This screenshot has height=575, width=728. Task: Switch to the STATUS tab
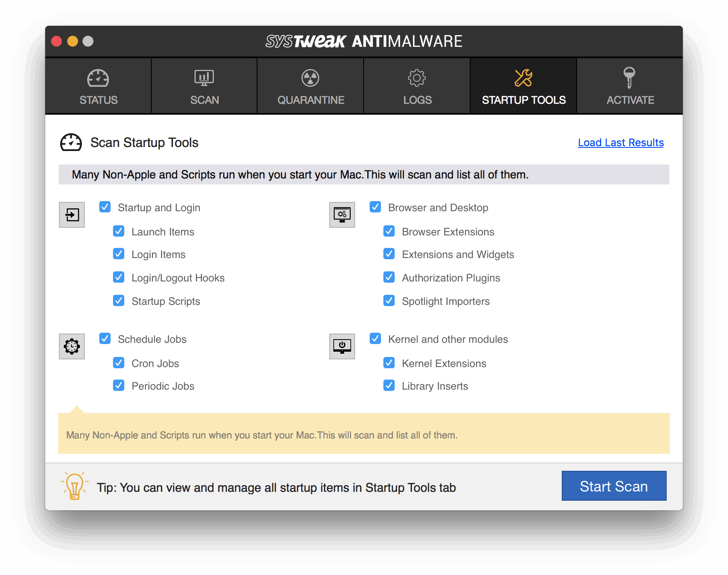coord(98,86)
